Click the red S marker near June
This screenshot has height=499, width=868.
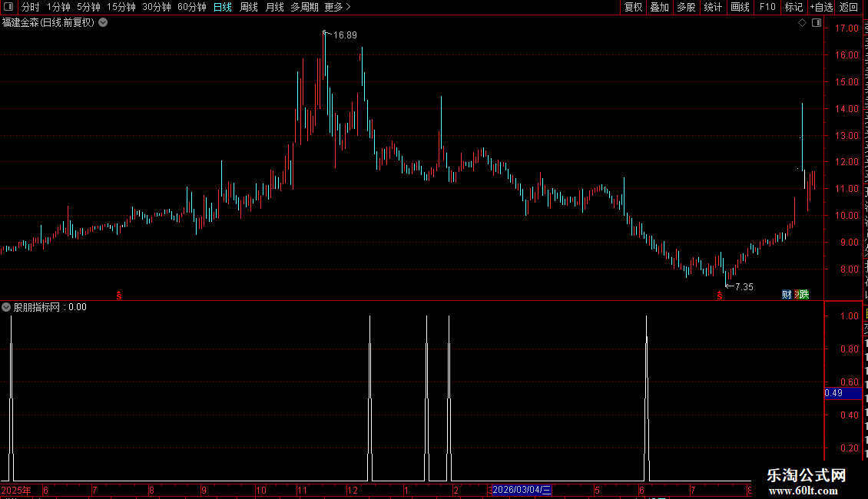pos(119,296)
